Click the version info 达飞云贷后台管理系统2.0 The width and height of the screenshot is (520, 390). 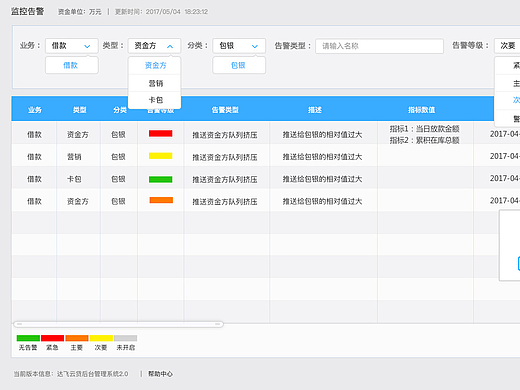click(92, 374)
